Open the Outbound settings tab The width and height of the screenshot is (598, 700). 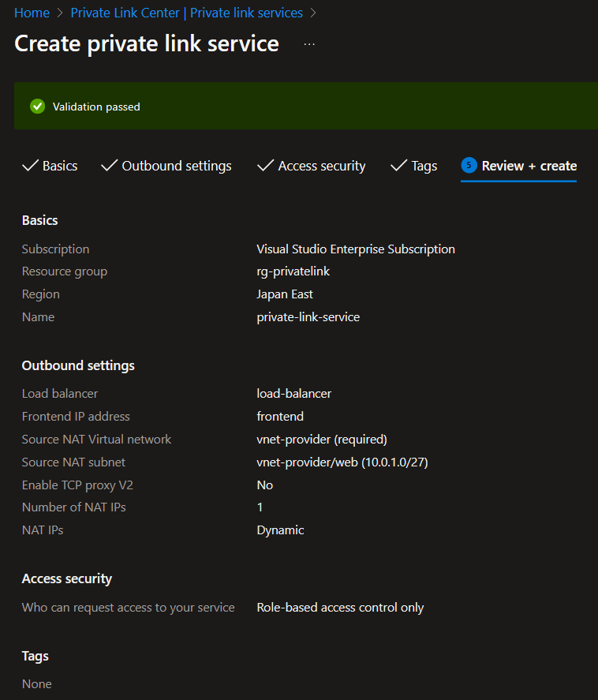[x=176, y=166]
